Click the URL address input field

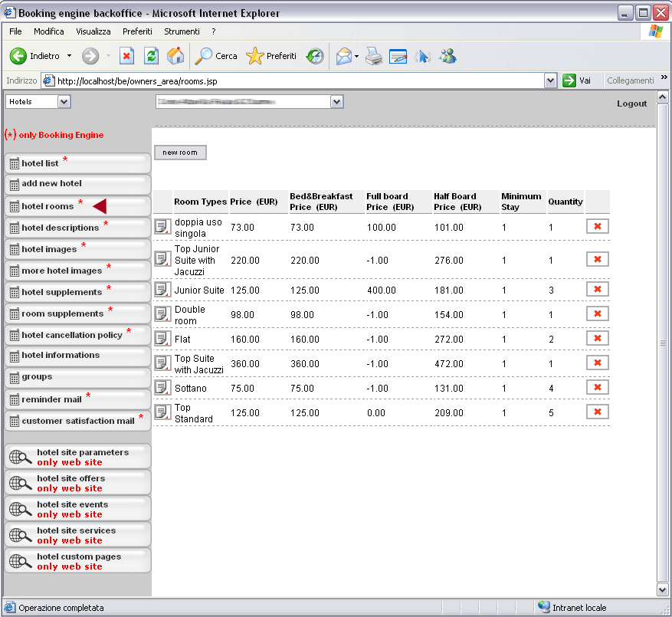(x=299, y=80)
